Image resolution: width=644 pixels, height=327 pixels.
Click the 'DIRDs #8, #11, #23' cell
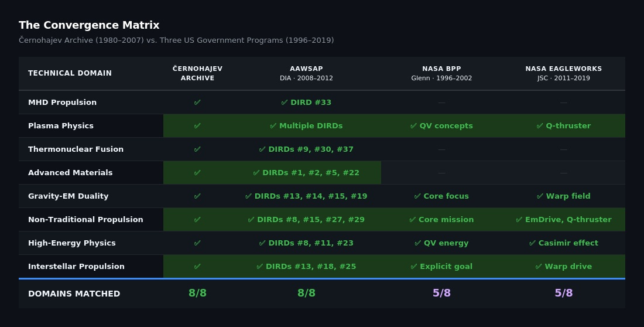(x=306, y=243)
